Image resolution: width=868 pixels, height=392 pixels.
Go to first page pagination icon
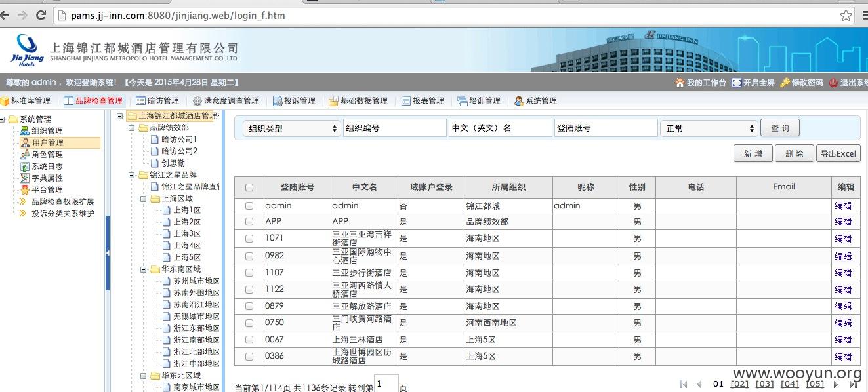click(684, 384)
